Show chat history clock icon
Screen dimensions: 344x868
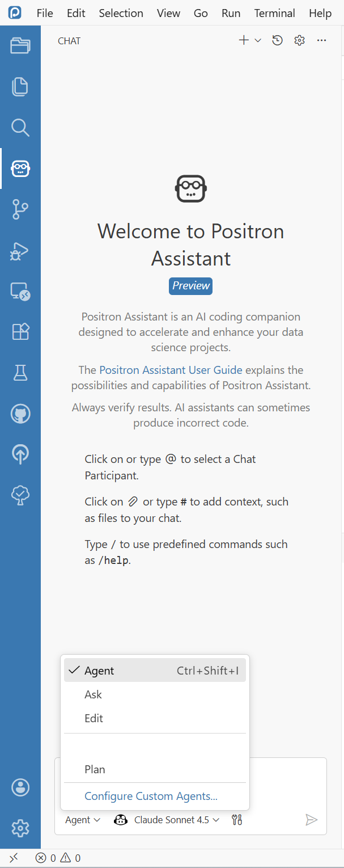click(x=277, y=40)
